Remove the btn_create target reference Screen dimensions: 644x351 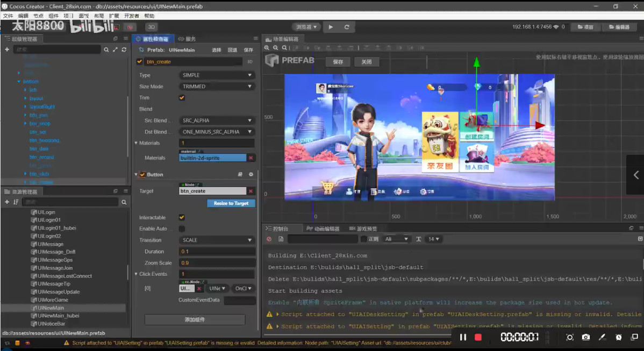(x=251, y=191)
